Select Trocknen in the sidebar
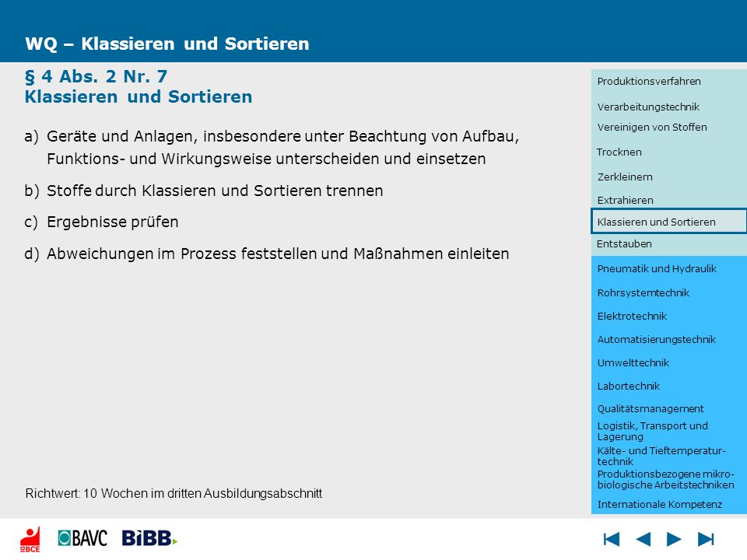The image size is (747, 560). coord(619,152)
